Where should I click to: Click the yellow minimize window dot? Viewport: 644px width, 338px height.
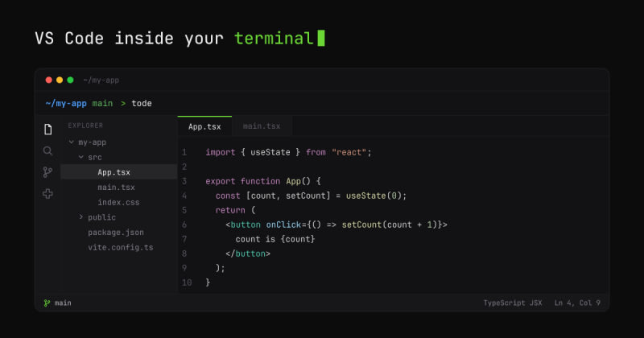60,80
